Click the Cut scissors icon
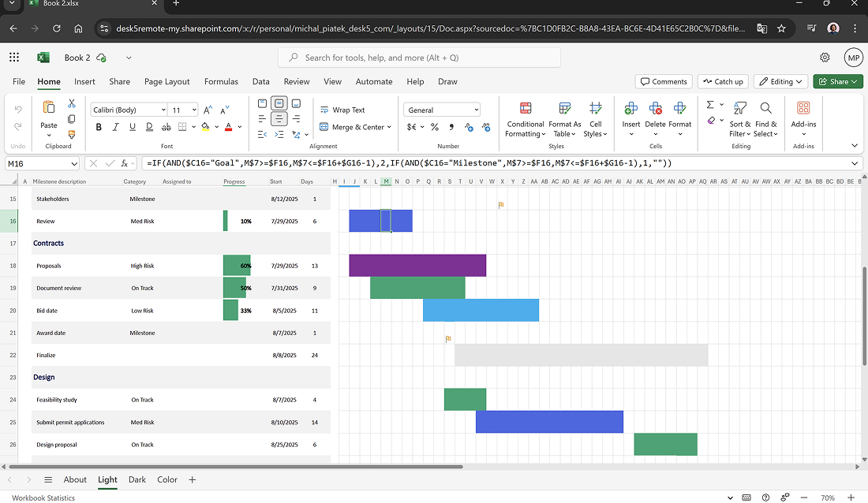 [x=71, y=103]
